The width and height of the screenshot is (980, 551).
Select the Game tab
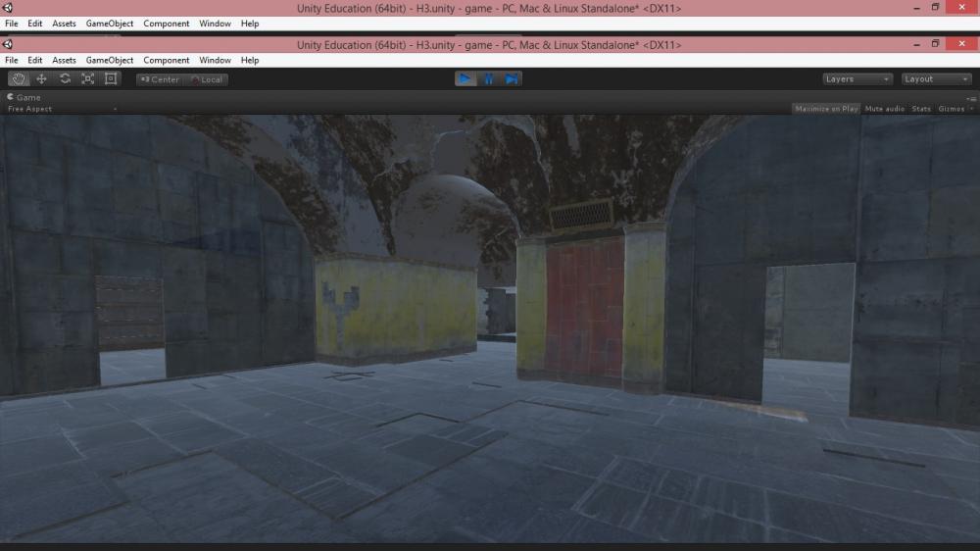[24, 98]
